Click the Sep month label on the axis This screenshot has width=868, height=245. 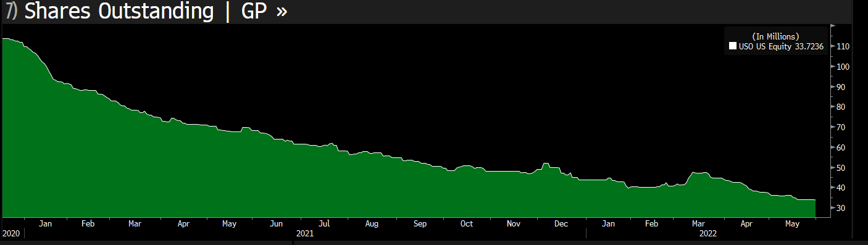coord(420,223)
